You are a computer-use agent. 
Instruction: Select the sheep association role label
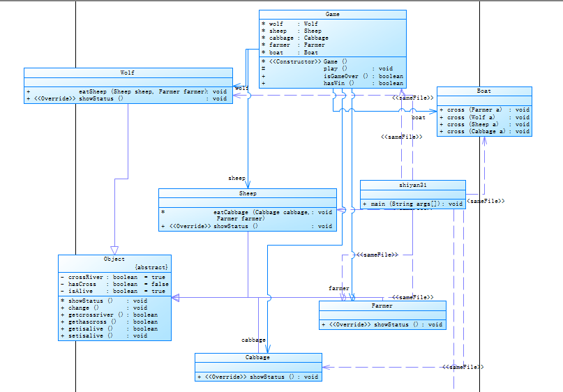pos(237,178)
